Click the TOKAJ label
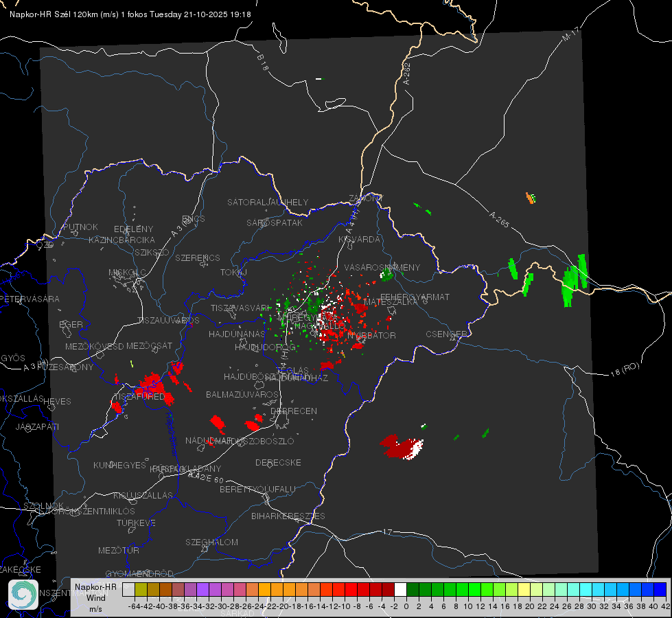This screenshot has width=672, height=618. point(233,273)
